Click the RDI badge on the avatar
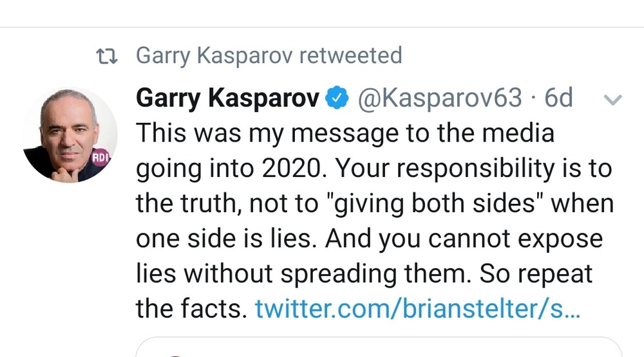Viewport: 644px width, 357px height. 101,157
